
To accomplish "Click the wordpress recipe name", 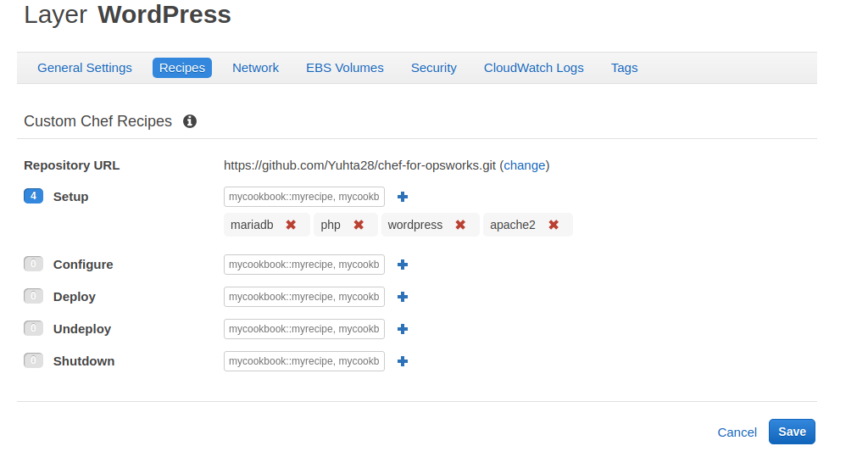I will [415, 225].
